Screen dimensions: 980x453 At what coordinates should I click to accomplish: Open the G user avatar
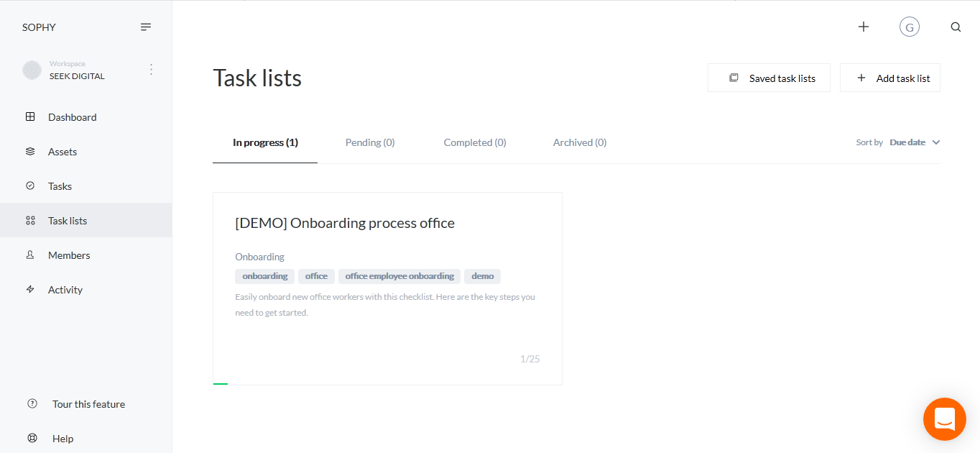910,27
